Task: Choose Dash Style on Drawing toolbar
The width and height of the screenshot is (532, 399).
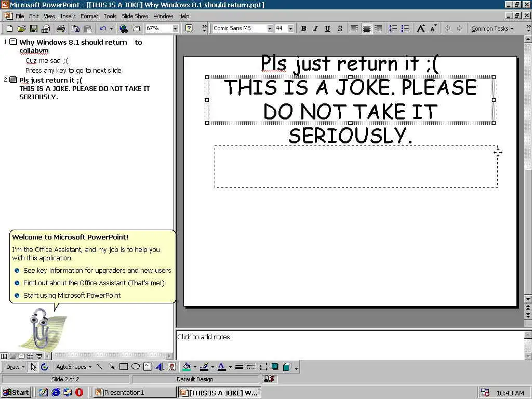Action: click(251, 367)
